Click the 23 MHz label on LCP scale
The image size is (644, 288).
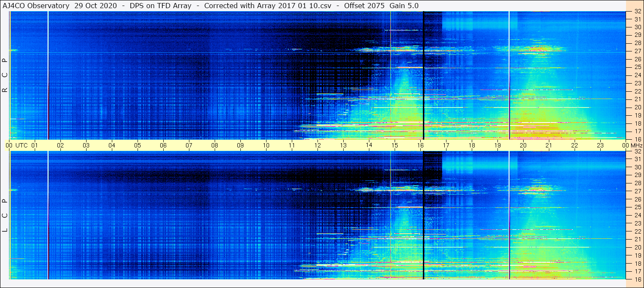click(637, 223)
